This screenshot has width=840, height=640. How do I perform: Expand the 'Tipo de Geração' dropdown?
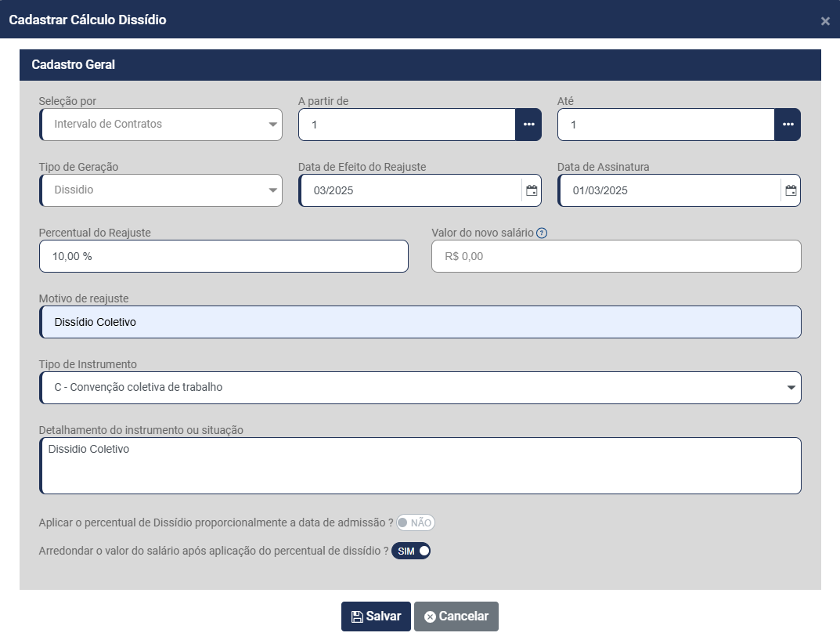coord(161,190)
